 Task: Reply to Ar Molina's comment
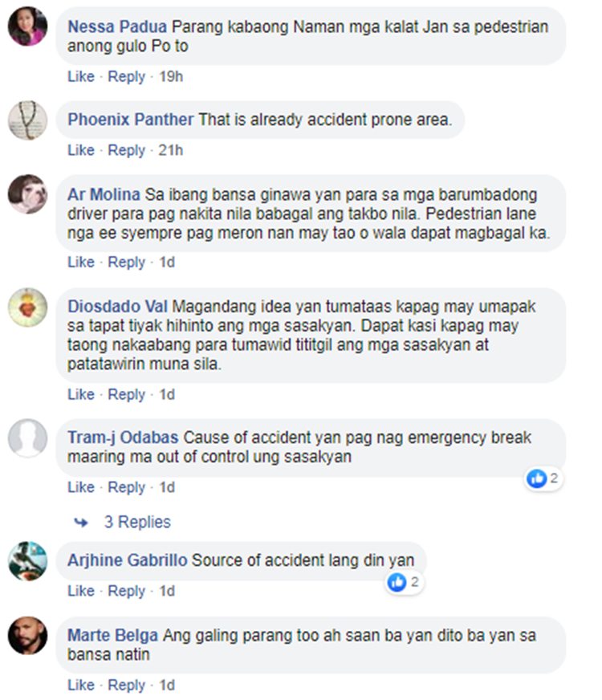(126, 262)
